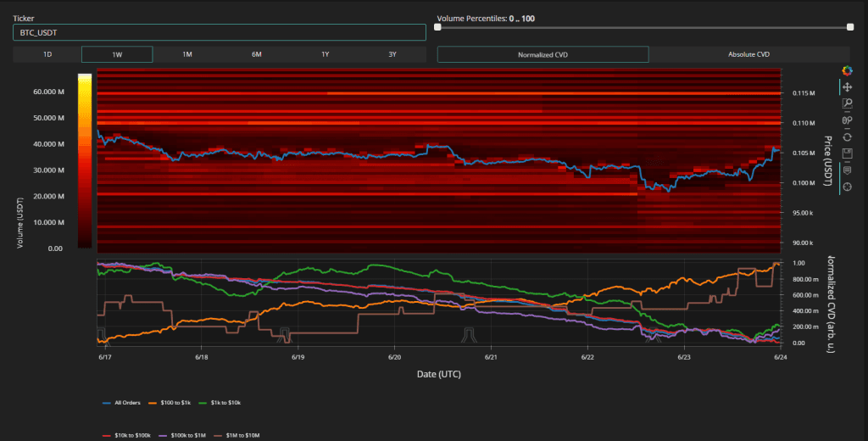The height and width of the screenshot is (441, 868).
Task: Activate the Box Zoom tool
Action: pyautogui.click(x=847, y=103)
